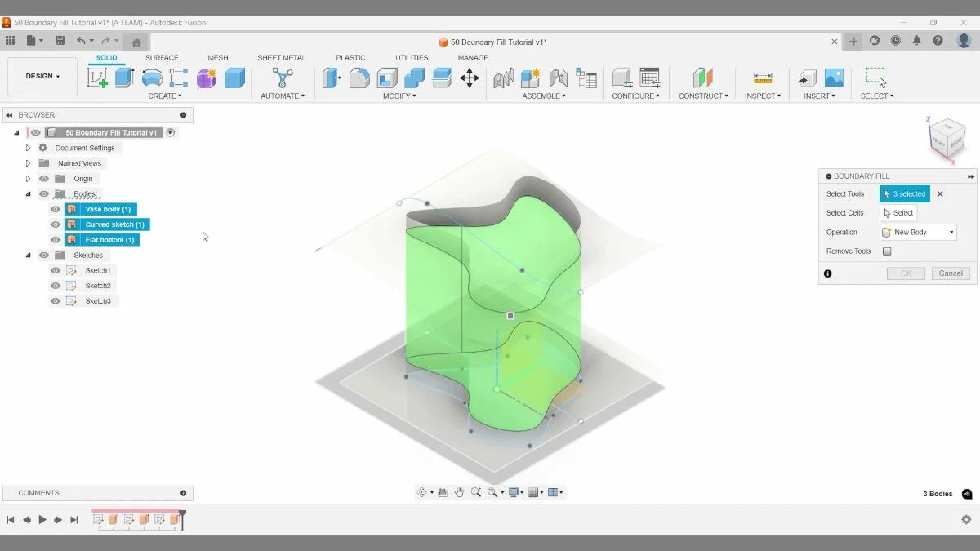
Task: Activate Zoom tool in the navigation bar
Action: pyautogui.click(x=477, y=491)
